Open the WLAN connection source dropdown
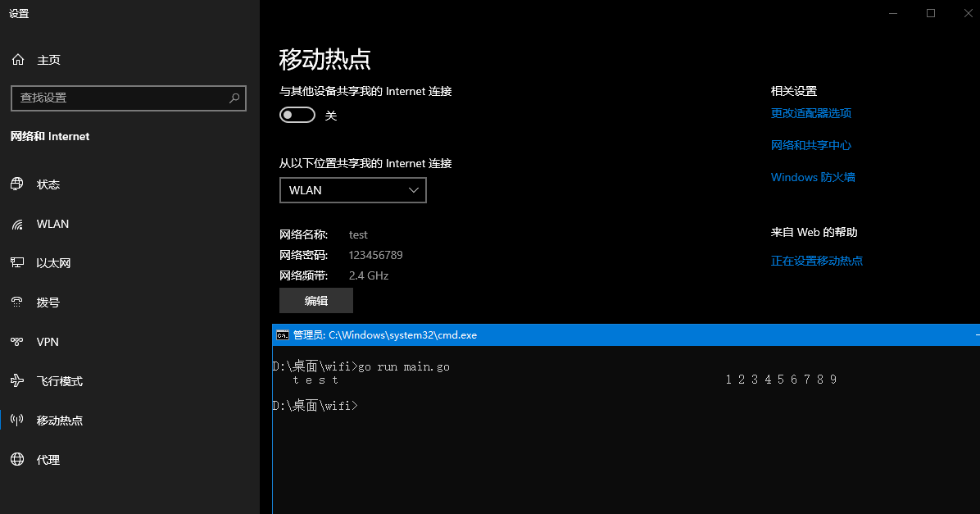The width and height of the screenshot is (980, 514). (352, 190)
